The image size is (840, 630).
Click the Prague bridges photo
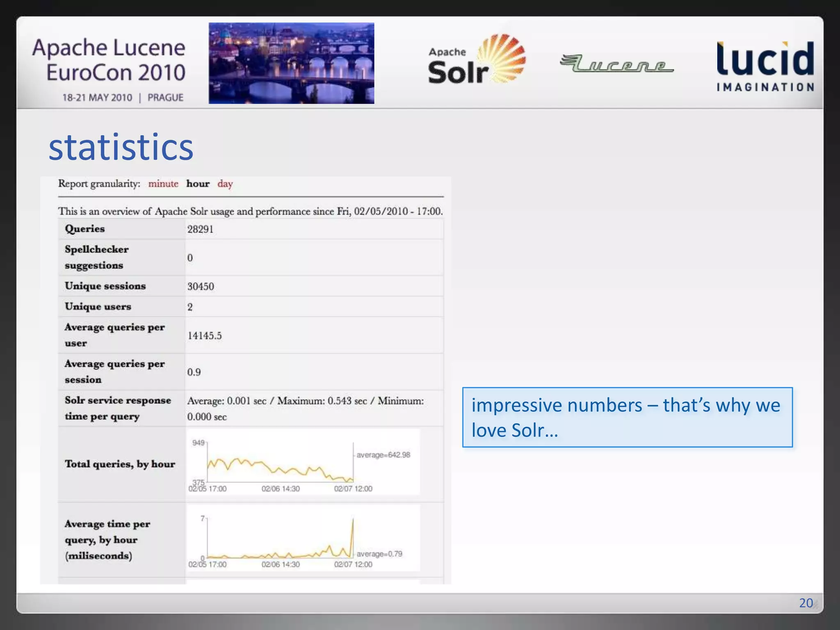click(291, 63)
